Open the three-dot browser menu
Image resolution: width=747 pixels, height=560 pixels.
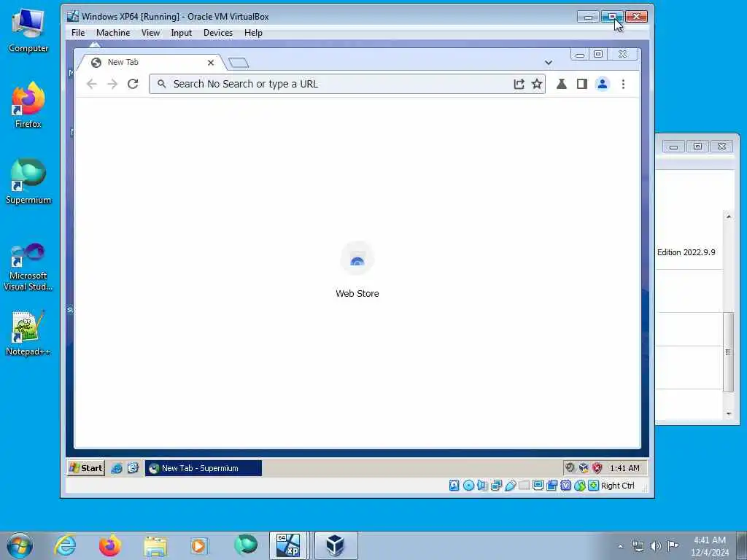pyautogui.click(x=623, y=85)
